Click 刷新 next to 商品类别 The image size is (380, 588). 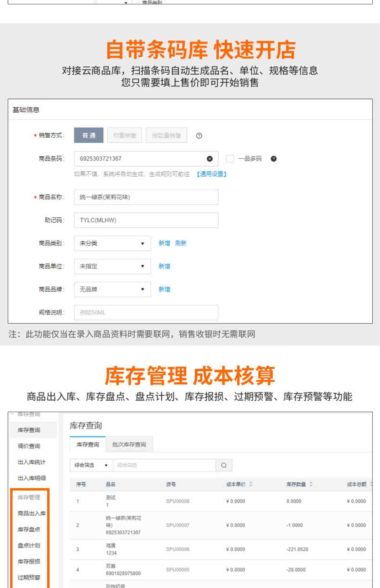181,243
